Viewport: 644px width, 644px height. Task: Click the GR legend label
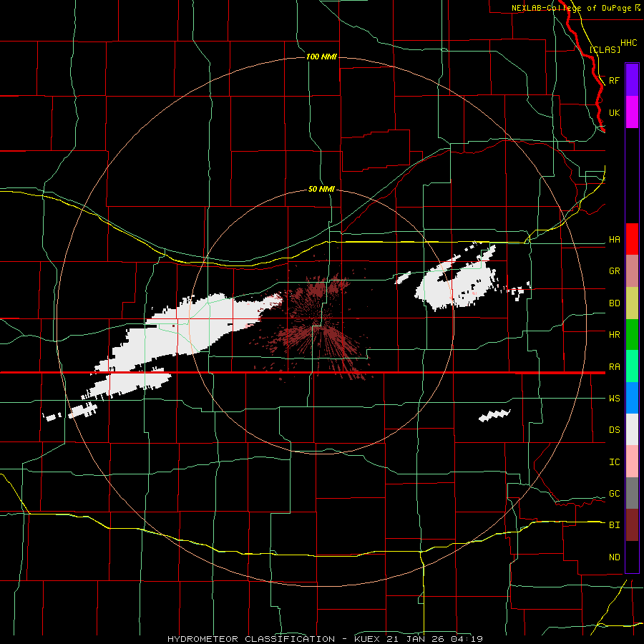[x=615, y=271]
